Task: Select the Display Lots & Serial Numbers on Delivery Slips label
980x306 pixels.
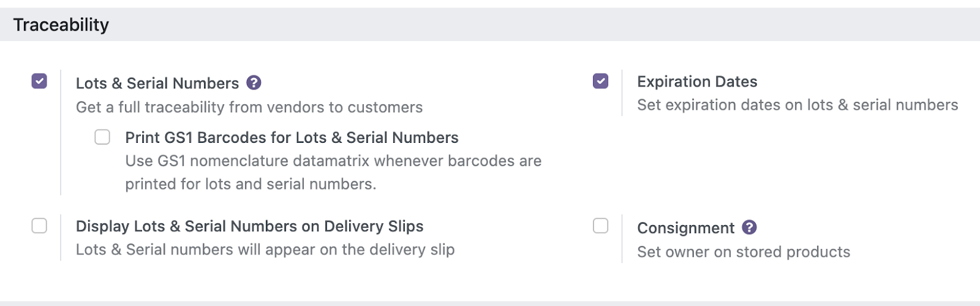Action: tap(250, 226)
